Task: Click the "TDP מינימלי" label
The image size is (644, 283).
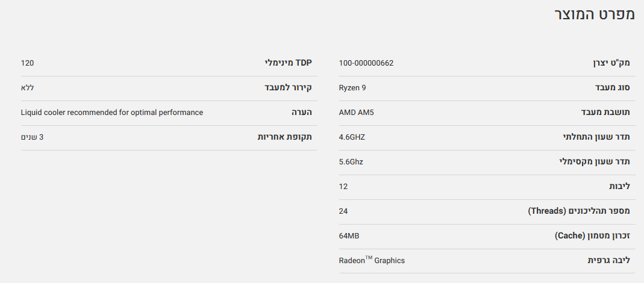Action: [x=289, y=63]
